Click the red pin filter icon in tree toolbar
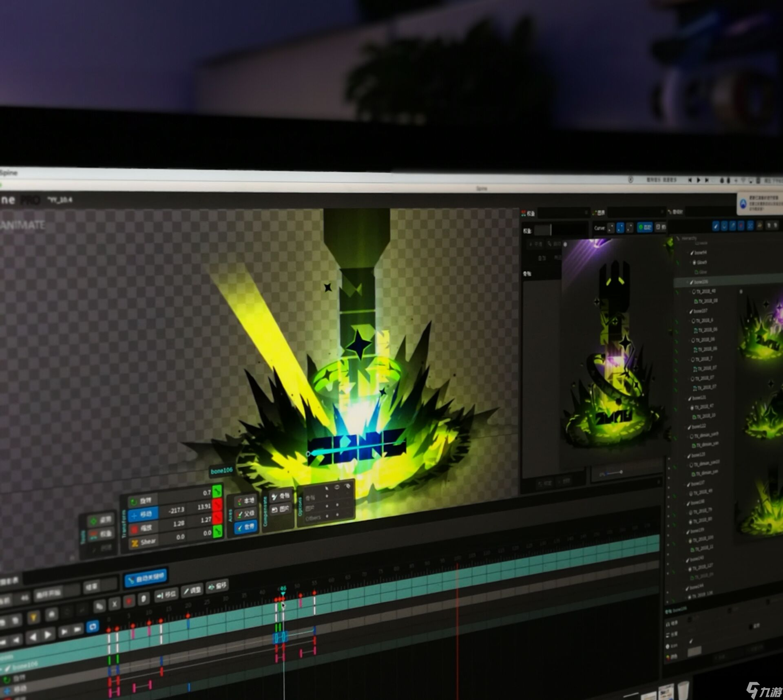Viewport: 783px width, 700px height. (x=741, y=226)
